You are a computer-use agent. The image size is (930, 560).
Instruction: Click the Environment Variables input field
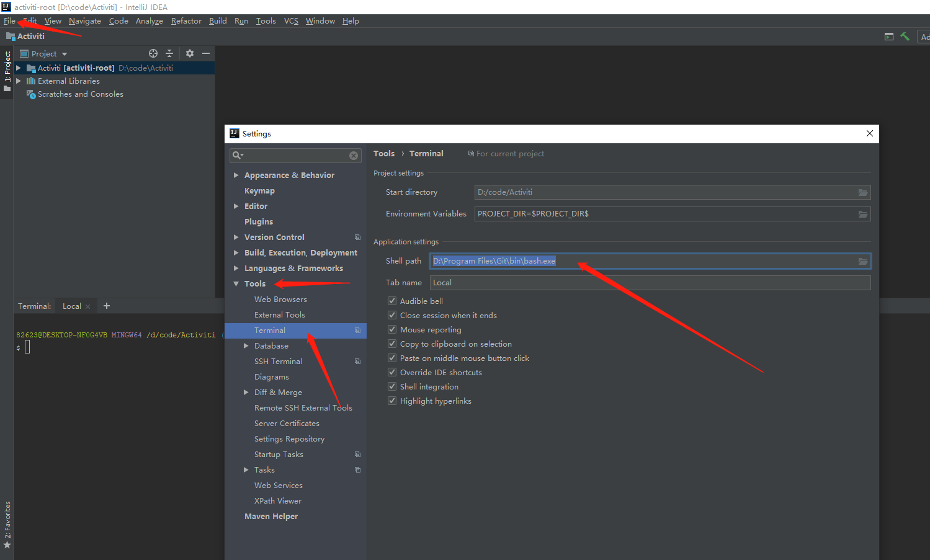tap(673, 214)
